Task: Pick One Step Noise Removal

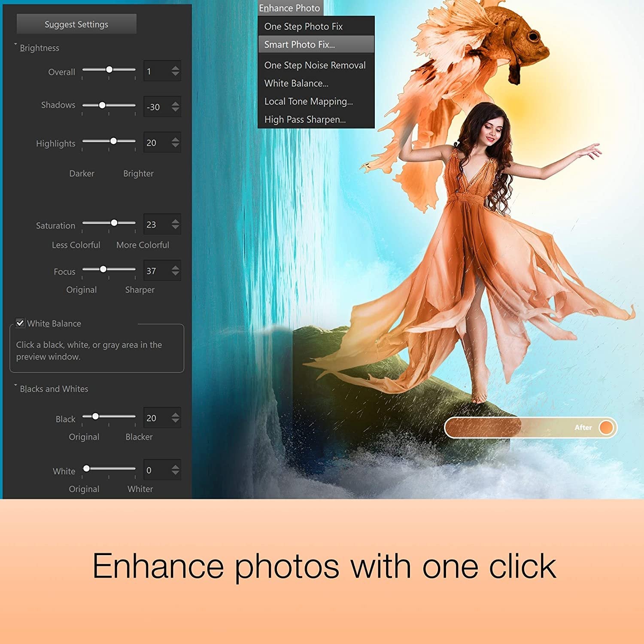Action: [x=315, y=65]
